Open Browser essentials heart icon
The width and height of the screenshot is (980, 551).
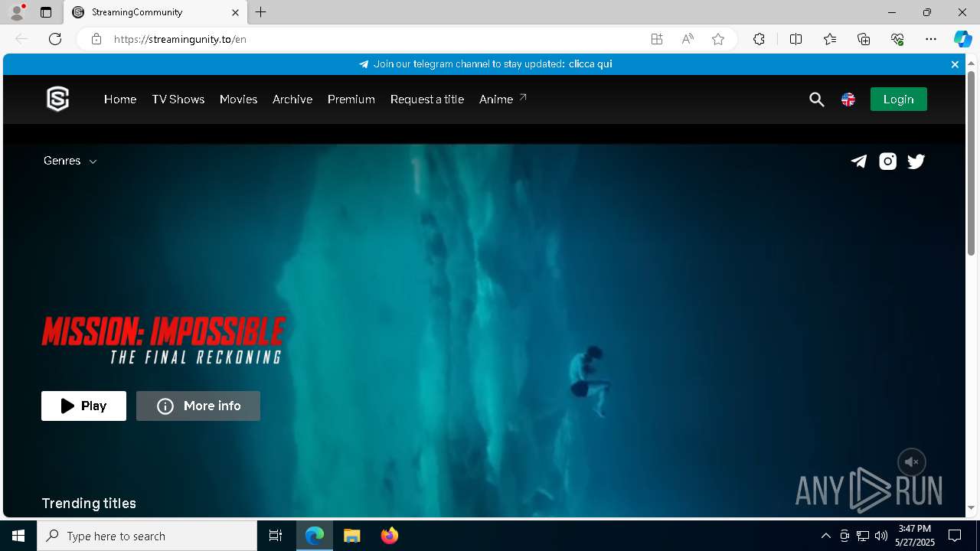[x=897, y=39]
